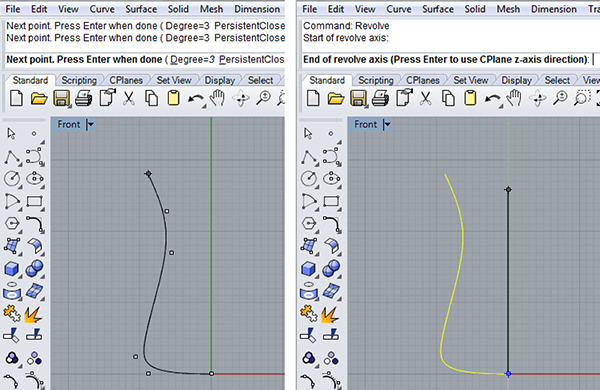Select Polyline tool in left window sidebar
Image resolution: width=600 pixels, height=390 pixels.
coord(12,157)
